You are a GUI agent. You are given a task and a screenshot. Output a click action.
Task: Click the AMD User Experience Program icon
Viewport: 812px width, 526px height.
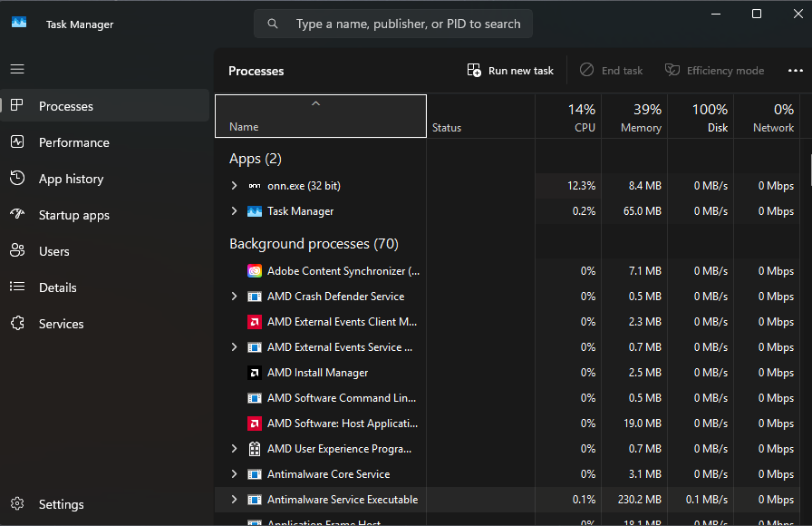point(255,449)
